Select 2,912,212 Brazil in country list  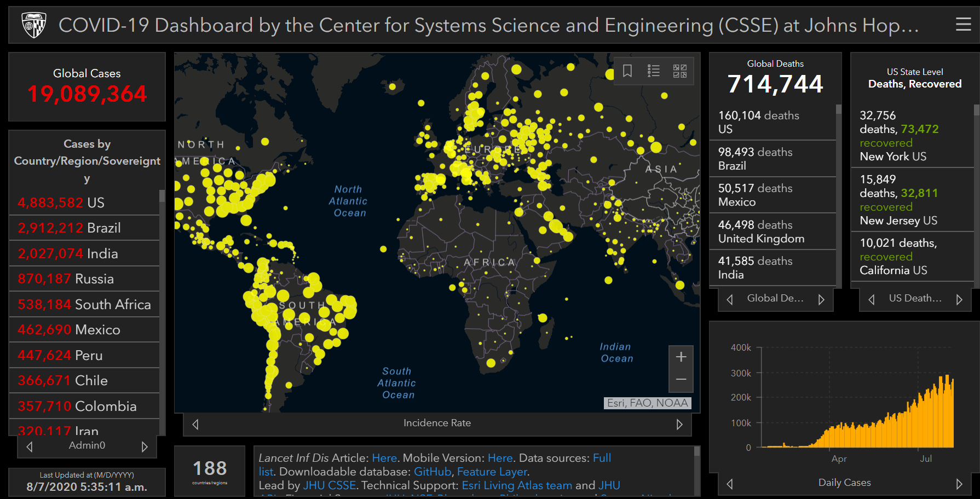pyautogui.click(x=84, y=228)
